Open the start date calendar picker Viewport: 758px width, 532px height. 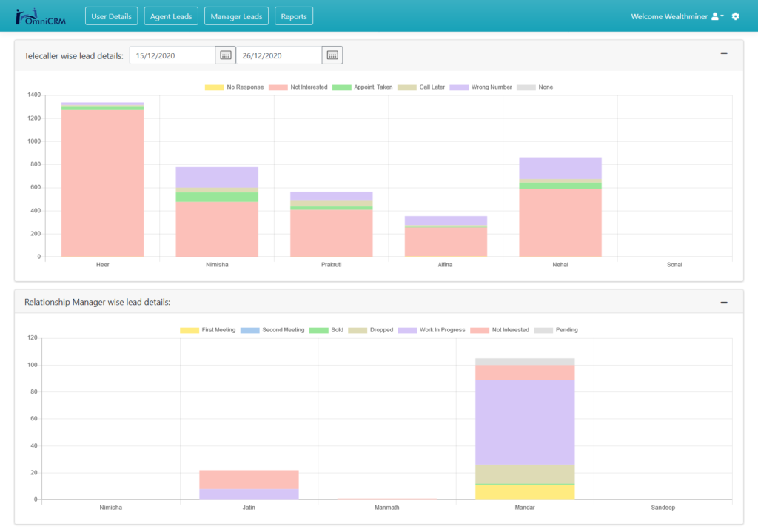(x=225, y=55)
